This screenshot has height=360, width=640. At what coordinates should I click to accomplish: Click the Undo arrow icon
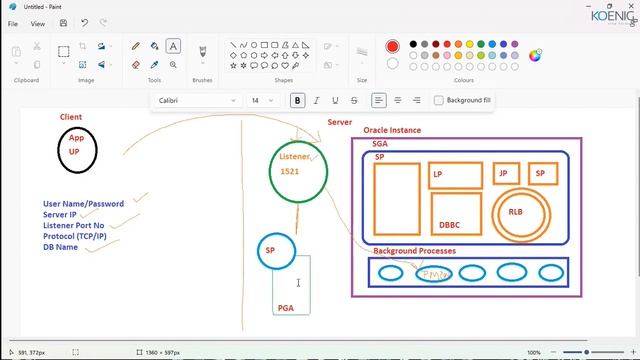[84, 23]
